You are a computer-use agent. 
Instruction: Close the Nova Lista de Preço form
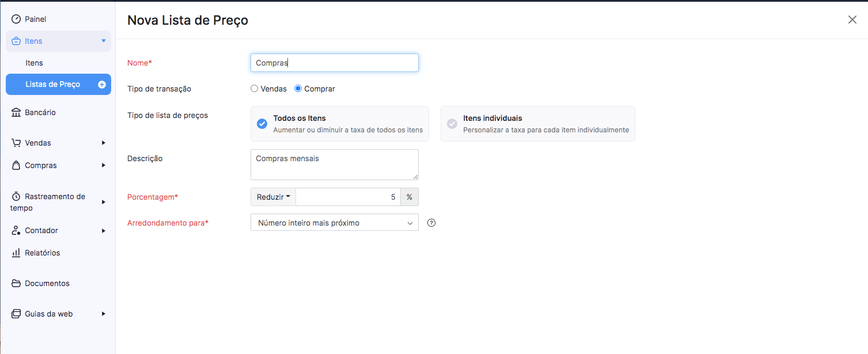click(x=852, y=20)
